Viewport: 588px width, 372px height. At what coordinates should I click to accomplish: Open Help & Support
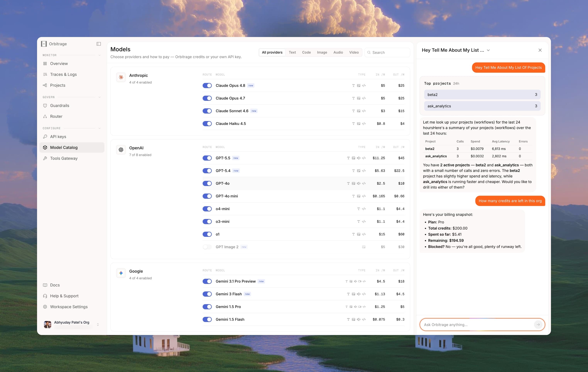coord(72,296)
